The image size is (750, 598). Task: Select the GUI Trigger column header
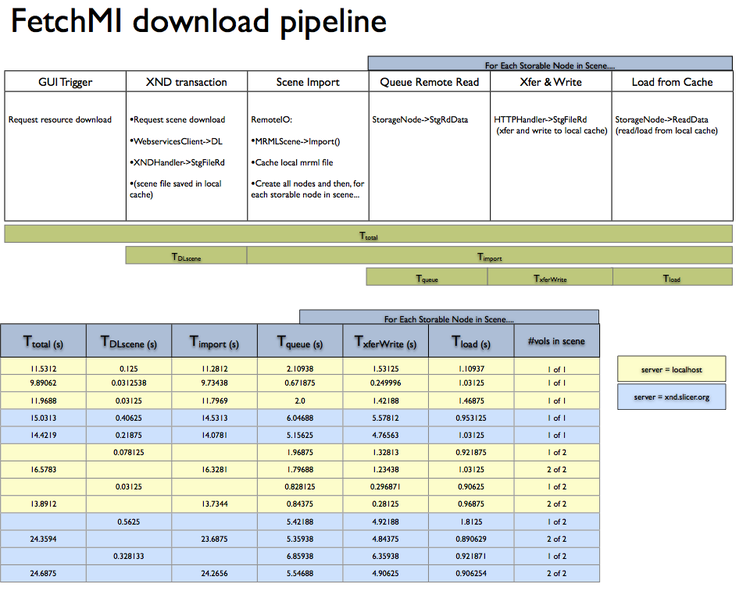pos(64,81)
